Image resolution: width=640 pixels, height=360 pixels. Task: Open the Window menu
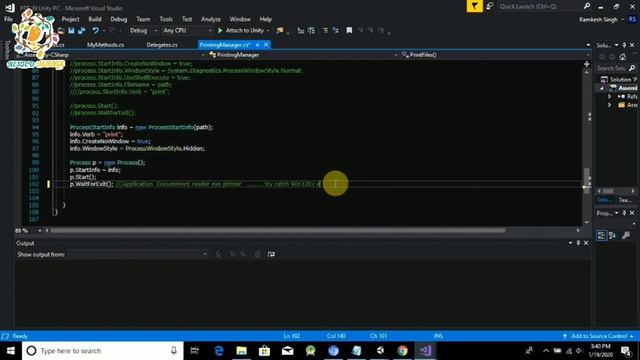point(240,19)
